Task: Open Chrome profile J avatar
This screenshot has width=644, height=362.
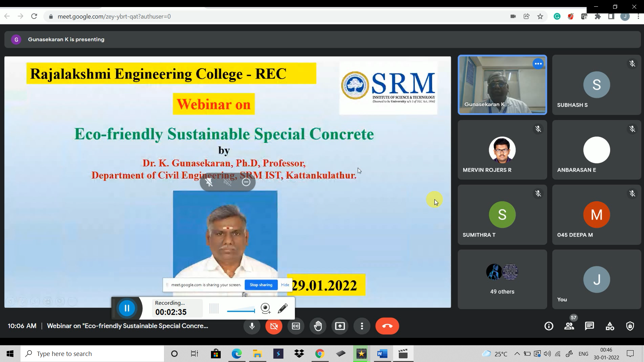Action: (x=625, y=16)
